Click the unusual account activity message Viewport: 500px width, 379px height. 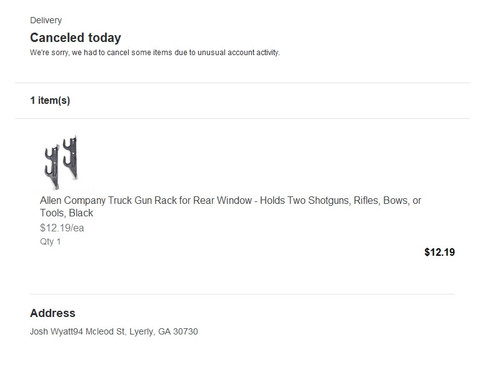pyautogui.click(x=155, y=53)
